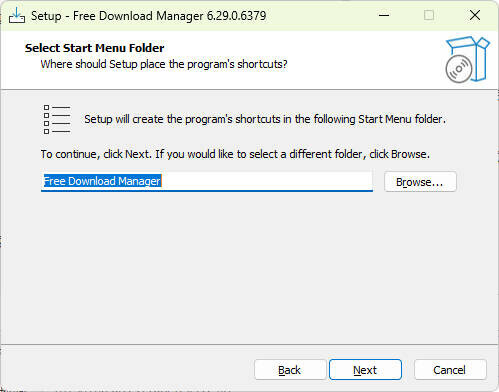Click the installer box and disc icon
This screenshot has height=392, width=499.
[x=467, y=60]
